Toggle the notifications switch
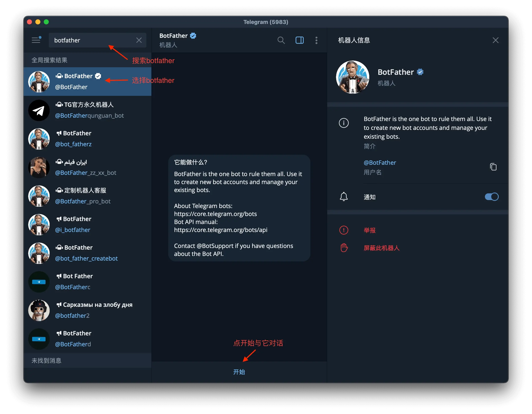532x414 pixels. click(x=491, y=197)
